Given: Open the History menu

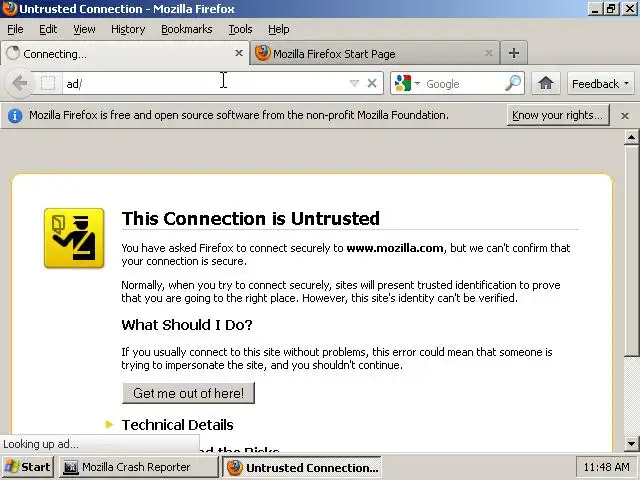Looking at the screenshot, I should pos(128,29).
